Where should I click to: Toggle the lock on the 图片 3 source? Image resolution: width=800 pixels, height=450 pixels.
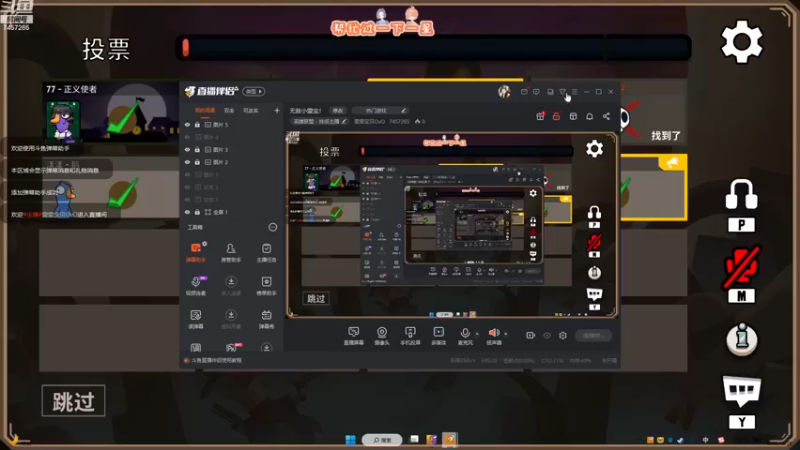197,149
